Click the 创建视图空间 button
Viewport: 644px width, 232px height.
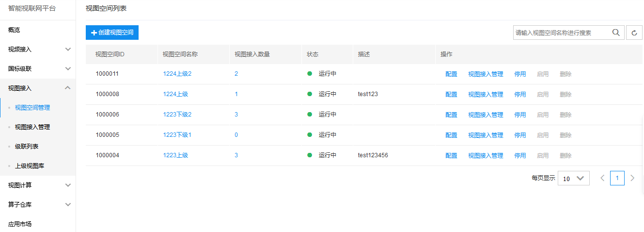112,33
